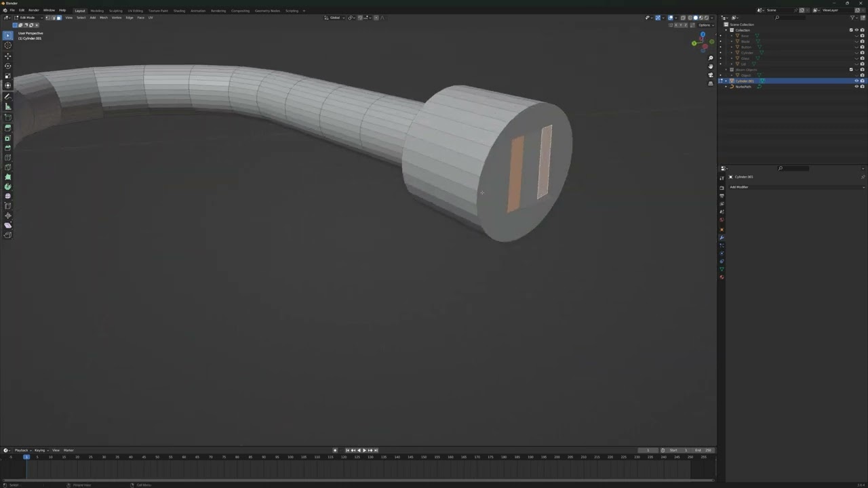Viewport: 868px width, 488px height.
Task: Select the Shrink/Fatten tool
Action: click(8, 216)
